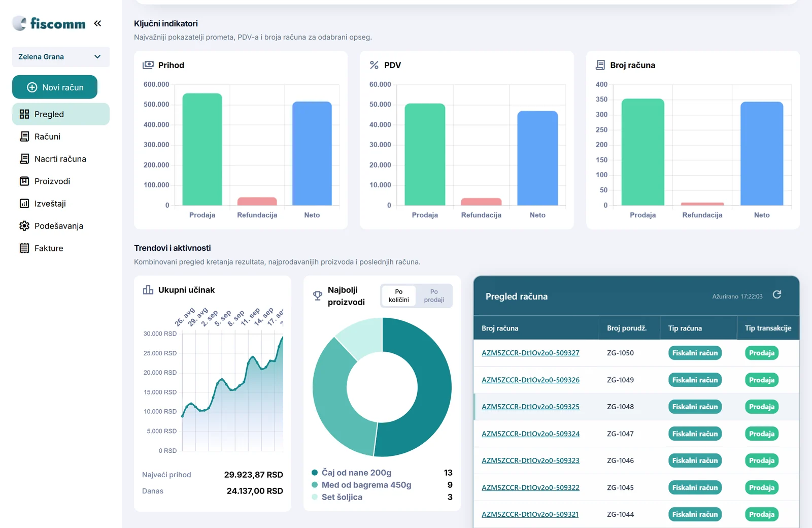
Task: Open invoice AZM5ZCCR-Dt1Ov2o0-509323
Action: coord(530,460)
